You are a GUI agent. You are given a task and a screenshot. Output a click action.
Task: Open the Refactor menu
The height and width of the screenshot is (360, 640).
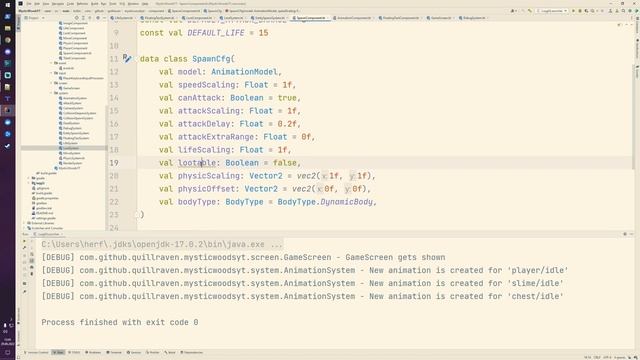pyautogui.click(x=82, y=4)
